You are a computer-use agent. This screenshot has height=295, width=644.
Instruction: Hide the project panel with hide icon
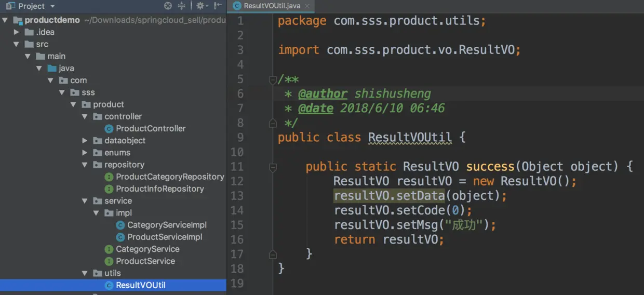click(x=218, y=6)
